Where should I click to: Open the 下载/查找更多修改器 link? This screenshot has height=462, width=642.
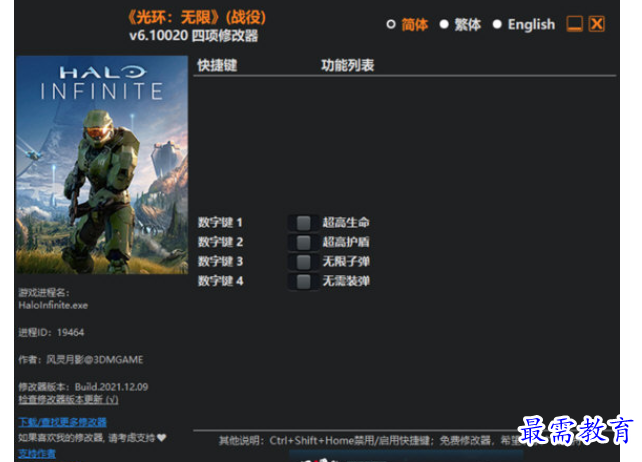pyautogui.click(x=63, y=422)
